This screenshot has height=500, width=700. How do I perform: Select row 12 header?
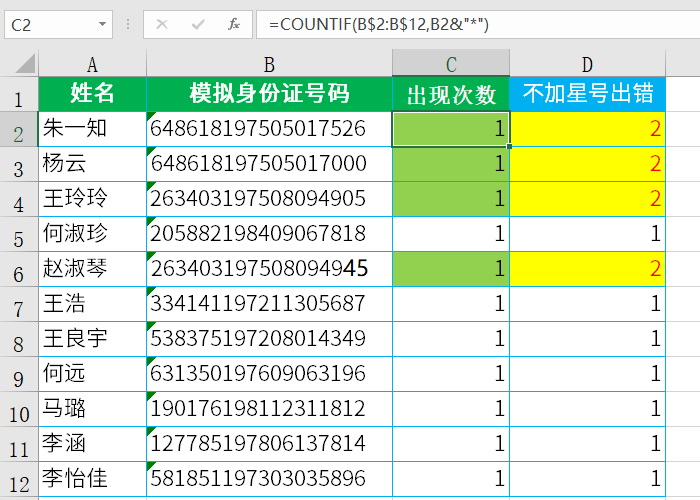pyautogui.click(x=19, y=479)
